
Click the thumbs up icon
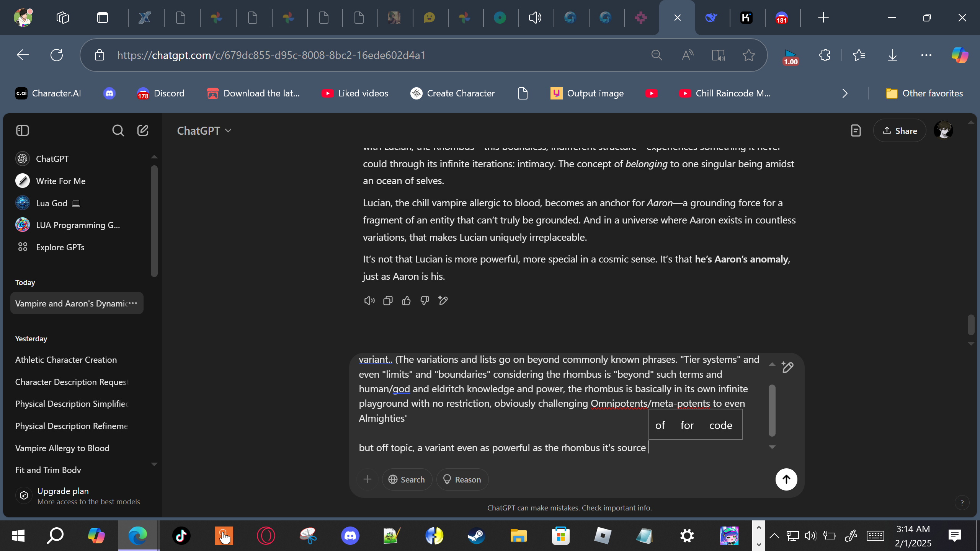point(406,301)
